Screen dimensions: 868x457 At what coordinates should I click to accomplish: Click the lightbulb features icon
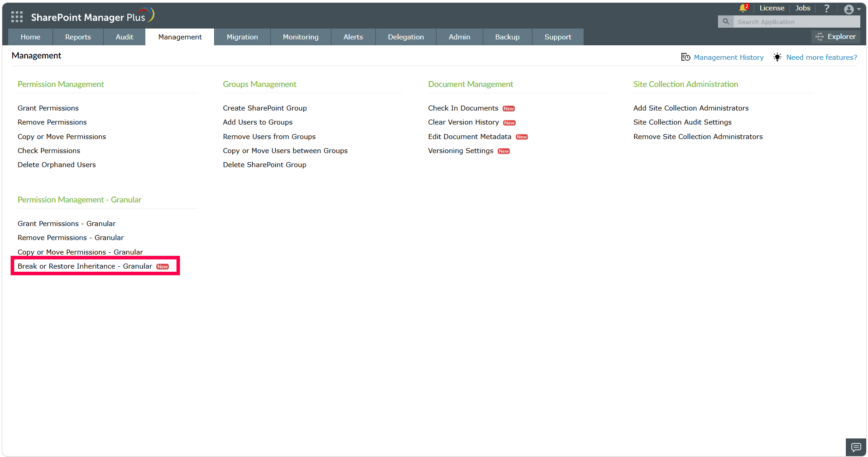[x=777, y=57]
